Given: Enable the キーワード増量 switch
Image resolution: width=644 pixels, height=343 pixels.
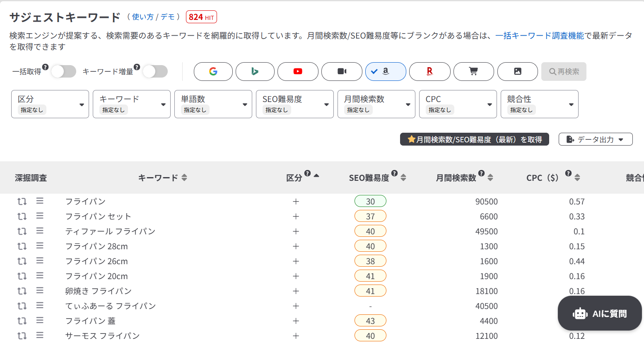Looking at the screenshot, I should (x=155, y=71).
